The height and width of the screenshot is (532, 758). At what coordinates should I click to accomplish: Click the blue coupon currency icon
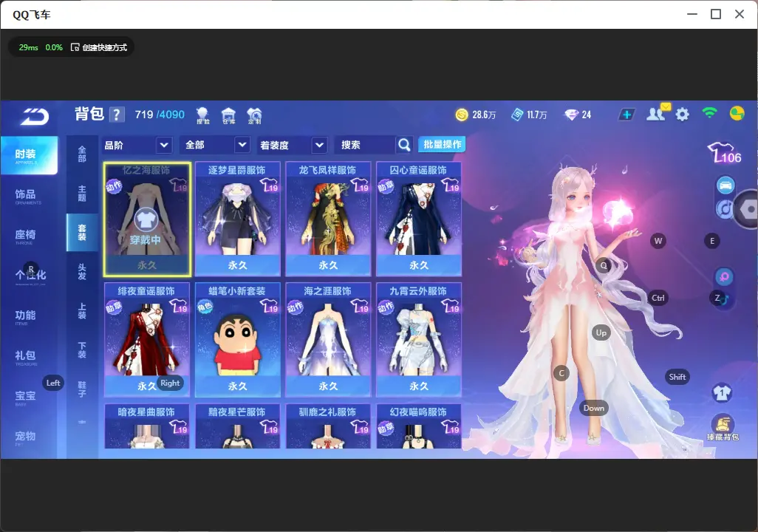pos(517,115)
